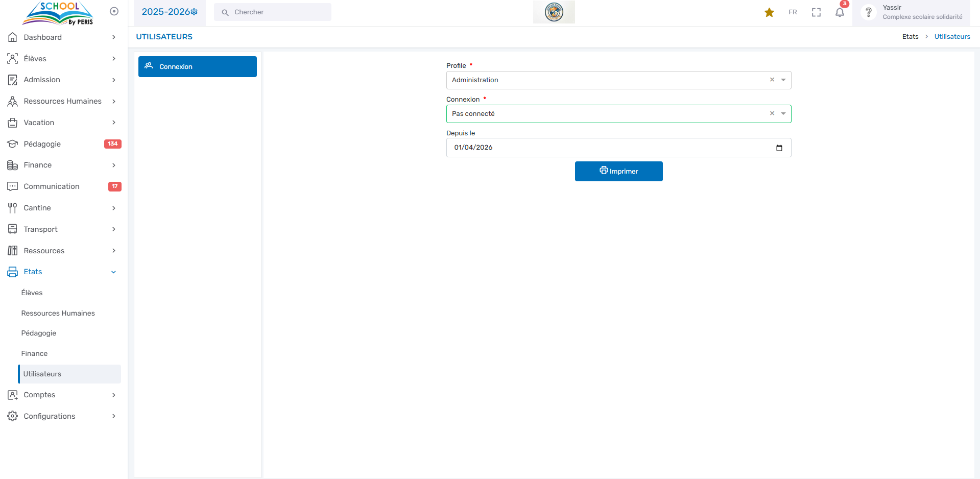Screen dimensions: 980x479
Task: Open the help question mark icon
Action: [868, 12]
